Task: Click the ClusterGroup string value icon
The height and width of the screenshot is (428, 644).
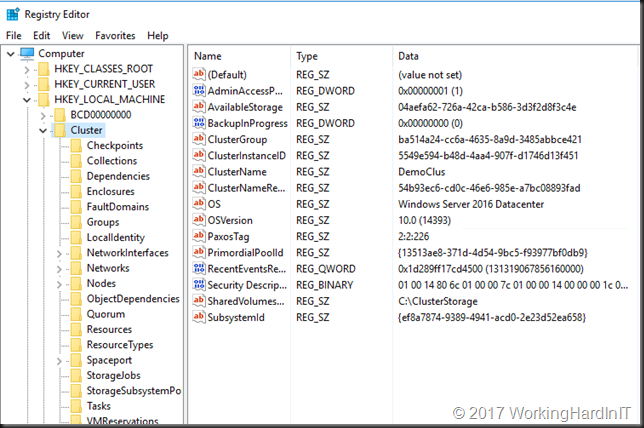Action: point(199,139)
